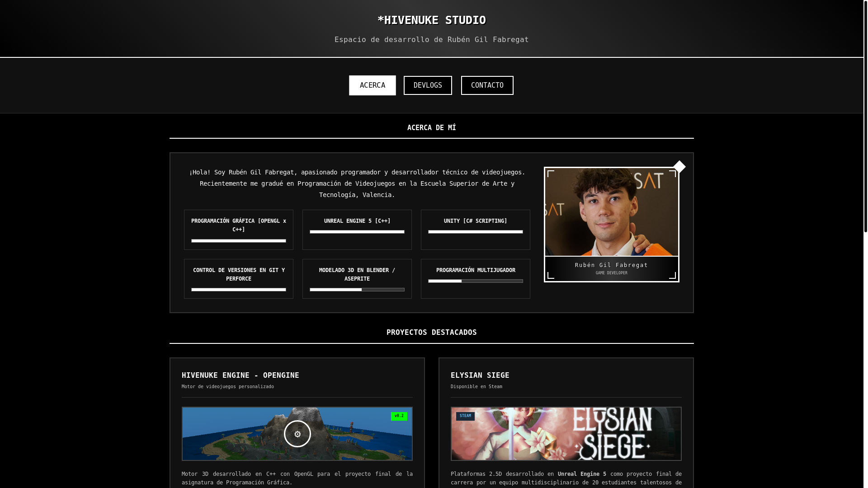
Task: Click 'PROGRAMACIÓN MULTIJUGADOR' skill label
Action: (476, 270)
